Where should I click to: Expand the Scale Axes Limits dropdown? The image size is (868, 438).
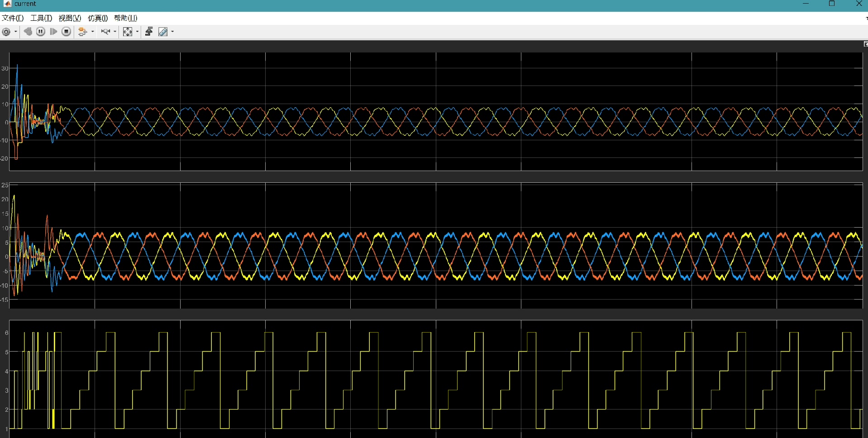(x=137, y=32)
